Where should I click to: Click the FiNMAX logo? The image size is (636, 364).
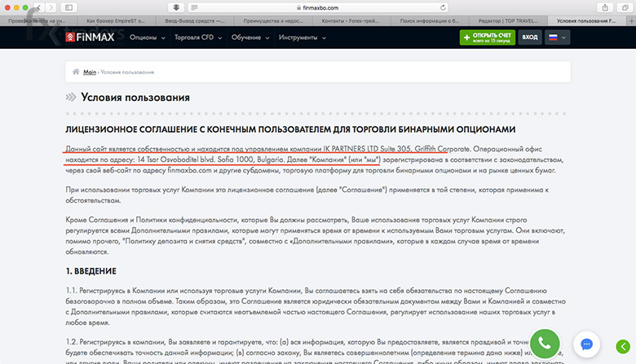click(x=90, y=37)
